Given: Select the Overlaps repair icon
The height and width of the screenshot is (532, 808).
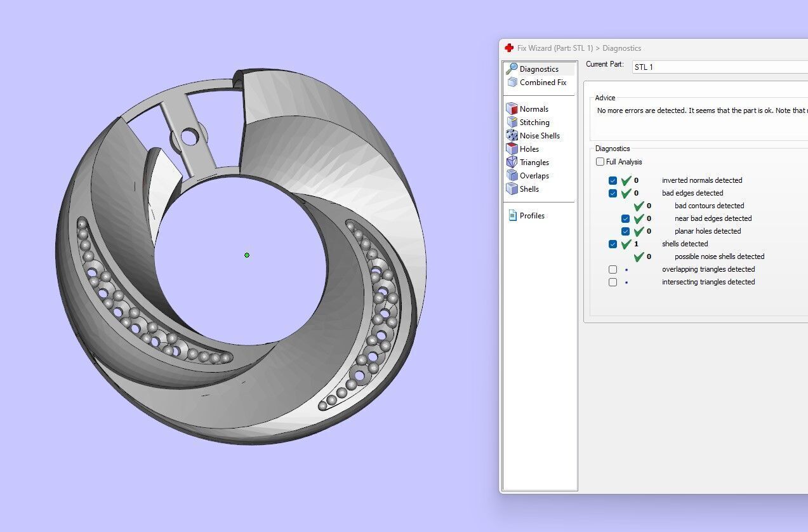Looking at the screenshot, I should coord(512,175).
